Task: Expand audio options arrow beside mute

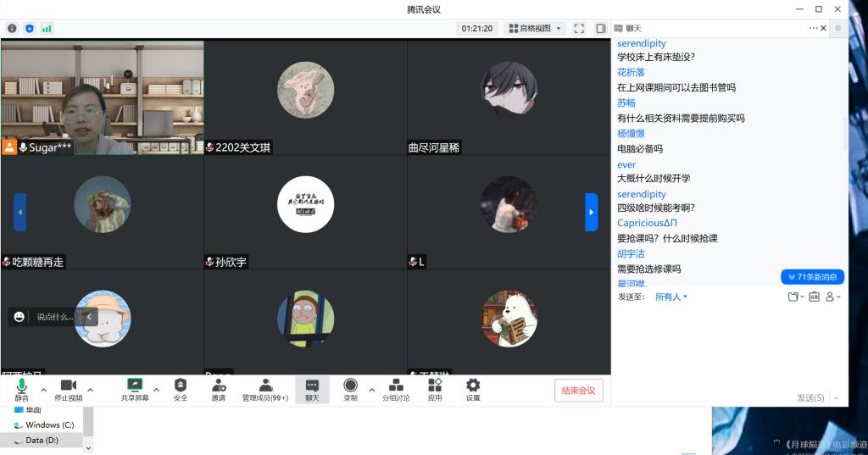Action: (x=44, y=390)
